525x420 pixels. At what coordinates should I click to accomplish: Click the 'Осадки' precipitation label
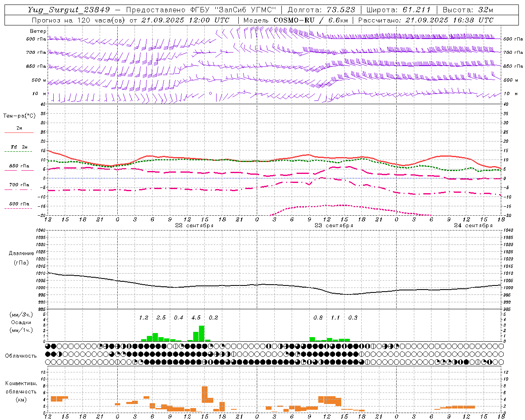tap(21, 322)
